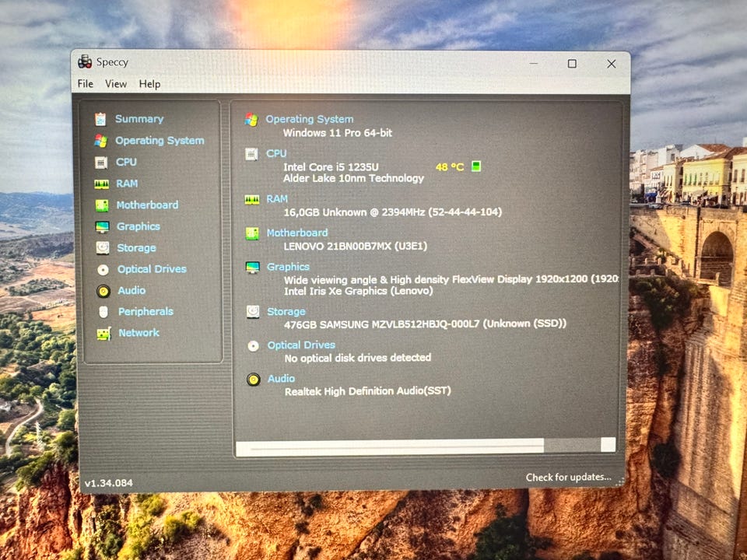747x560 pixels.
Task: Click the RAM stick icon in sidebar
Action: (x=101, y=184)
